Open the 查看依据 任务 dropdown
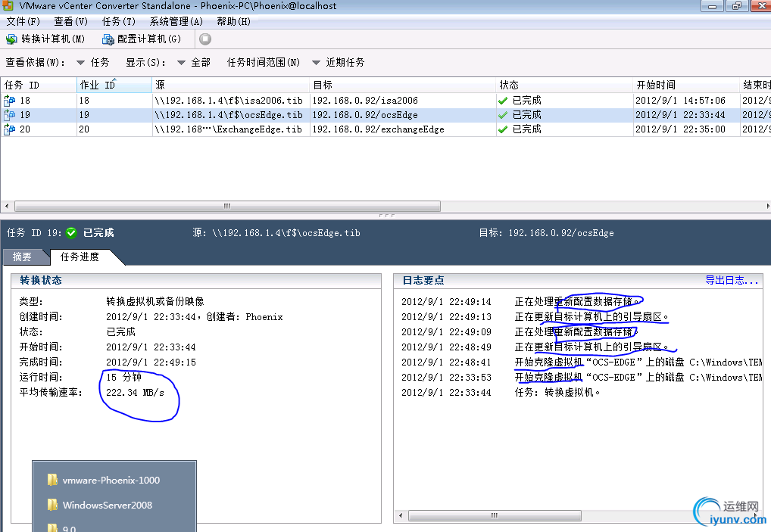Image resolution: width=771 pixels, height=532 pixels. [93, 62]
